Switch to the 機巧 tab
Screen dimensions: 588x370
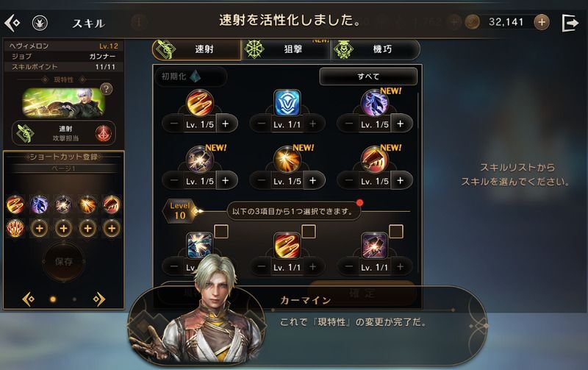click(375, 49)
